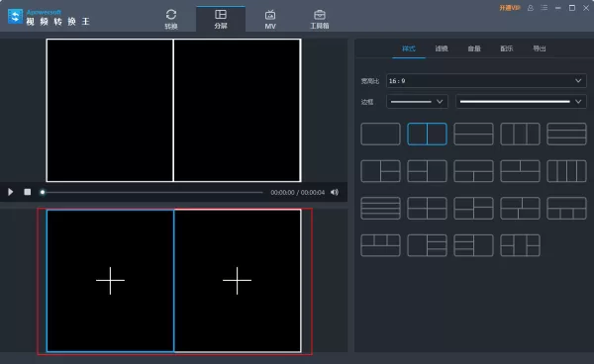Click the right half of preview screen
Viewport: 594px width, 364px height.
pos(238,110)
